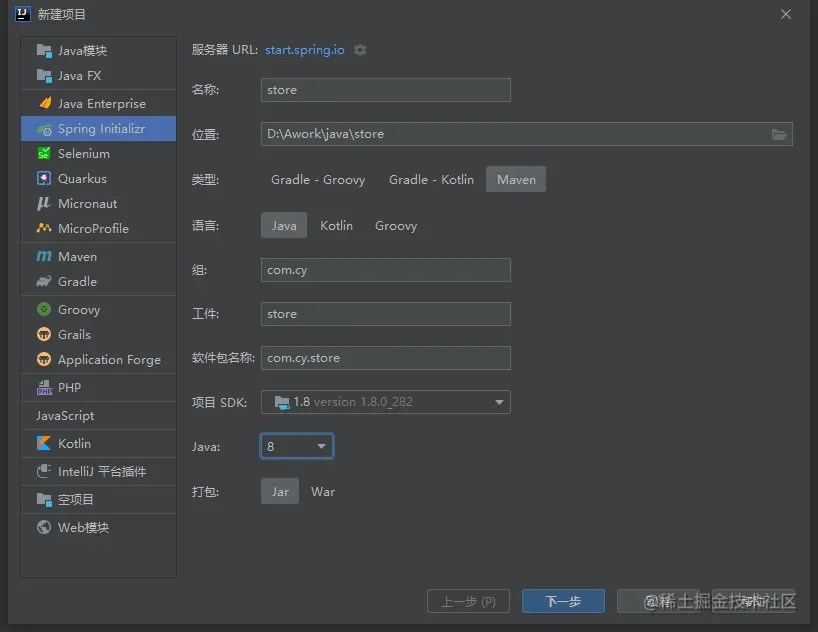Select IntelliJ 平台插件 entry
Image resolution: width=818 pixels, height=632 pixels.
click(x=99, y=471)
